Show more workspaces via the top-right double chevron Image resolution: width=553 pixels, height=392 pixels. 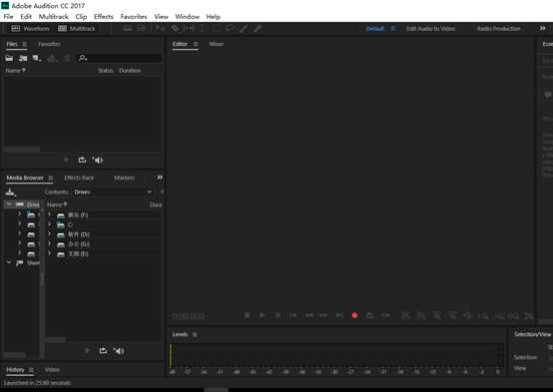pyautogui.click(x=542, y=28)
